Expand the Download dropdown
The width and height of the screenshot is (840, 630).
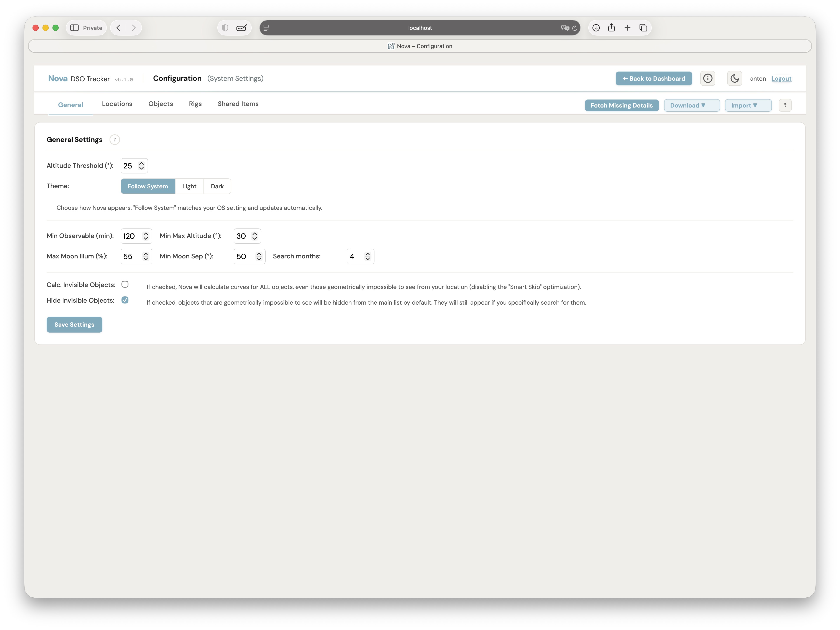click(691, 106)
